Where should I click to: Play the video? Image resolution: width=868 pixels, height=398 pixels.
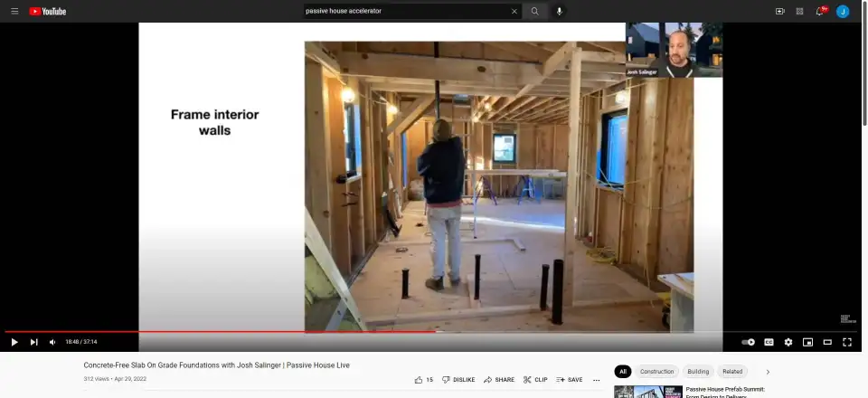point(14,342)
